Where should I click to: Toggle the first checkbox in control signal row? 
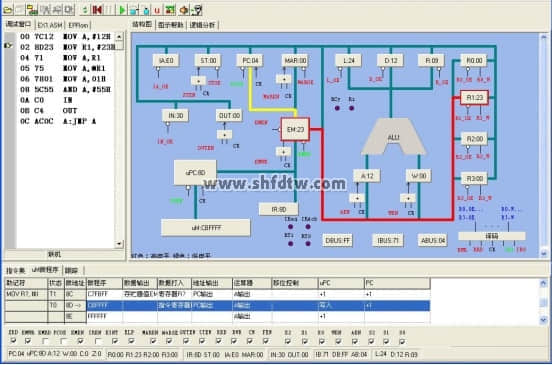coord(13,341)
